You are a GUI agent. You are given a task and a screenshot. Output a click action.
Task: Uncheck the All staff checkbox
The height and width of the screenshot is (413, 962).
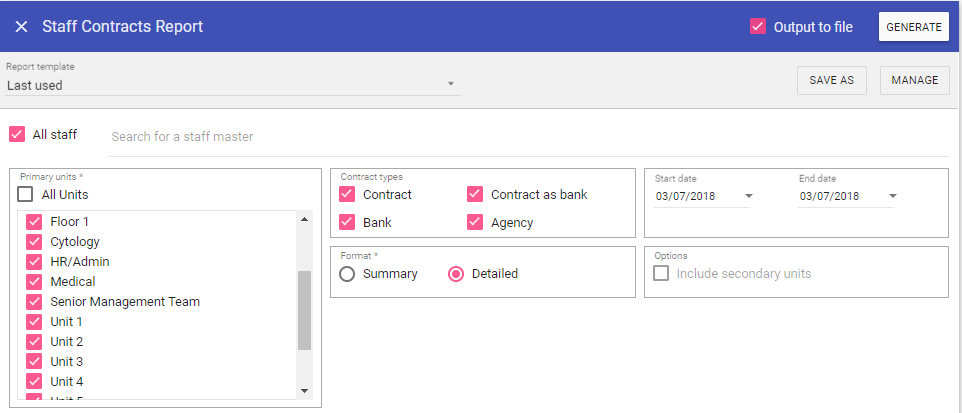point(17,134)
